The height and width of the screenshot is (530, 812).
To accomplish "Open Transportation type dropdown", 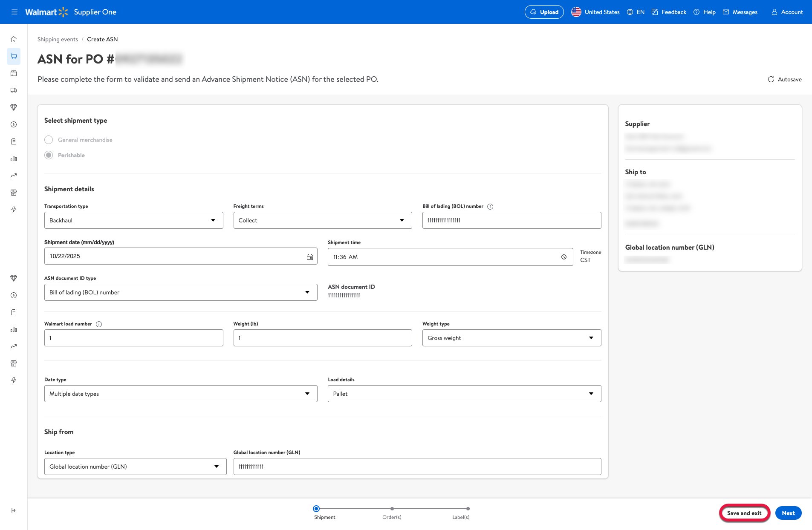I will (x=133, y=220).
